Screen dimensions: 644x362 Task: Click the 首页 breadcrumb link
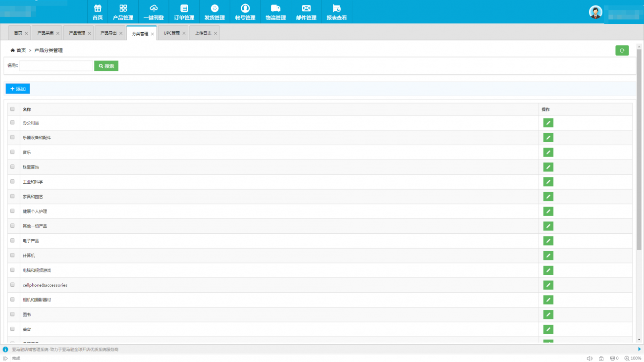[20, 51]
